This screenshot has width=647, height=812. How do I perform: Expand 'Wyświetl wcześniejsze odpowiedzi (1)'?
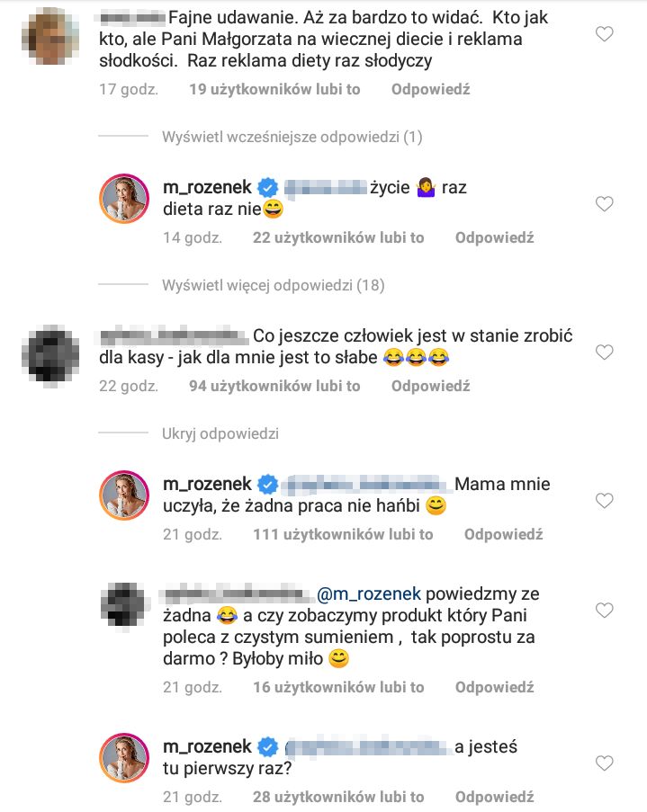292,138
